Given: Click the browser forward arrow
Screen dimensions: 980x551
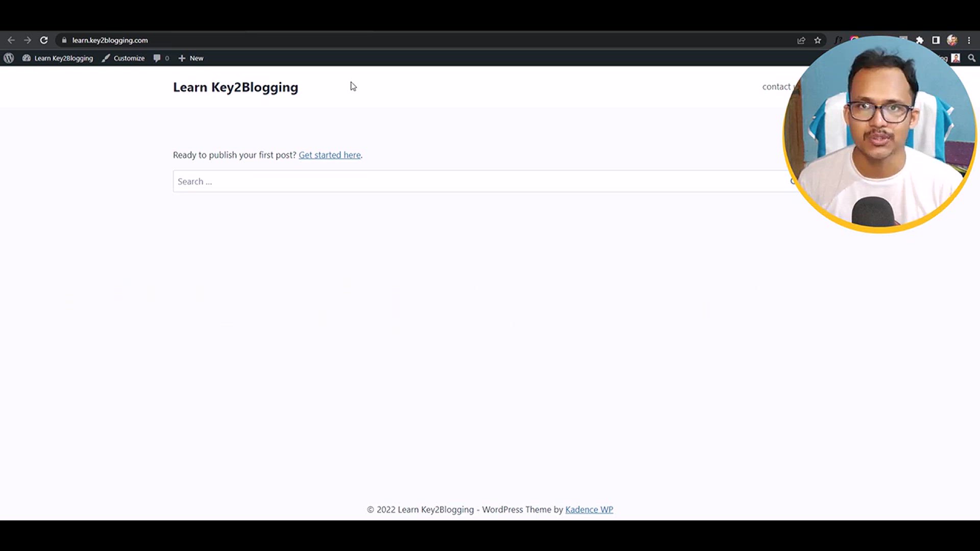Looking at the screenshot, I should (28, 40).
